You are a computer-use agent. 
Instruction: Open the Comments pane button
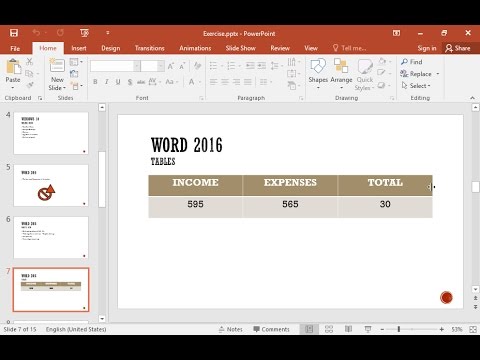pyautogui.click(x=271, y=329)
